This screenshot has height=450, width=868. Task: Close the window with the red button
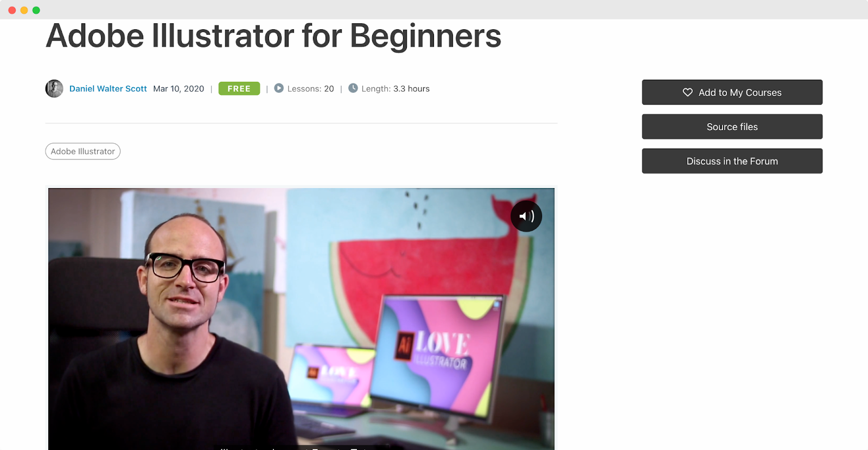pos(12,10)
